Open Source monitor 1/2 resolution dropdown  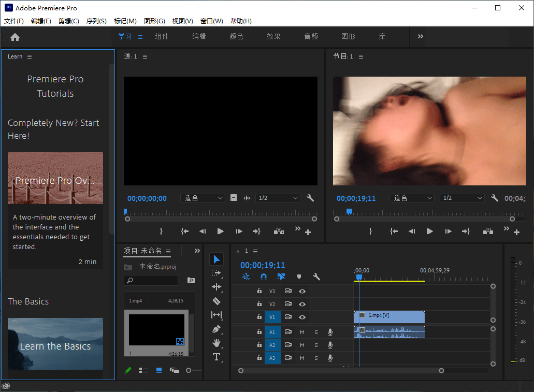(278, 198)
